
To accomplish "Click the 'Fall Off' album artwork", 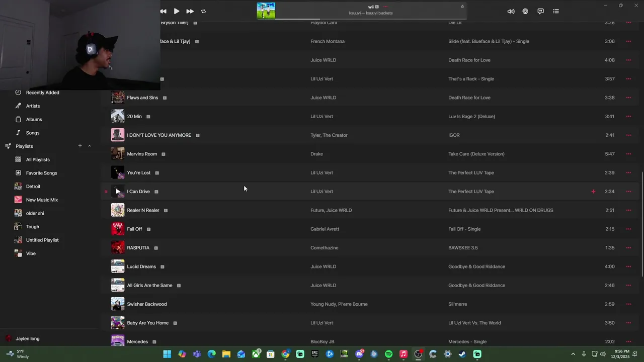I will tap(118, 229).
